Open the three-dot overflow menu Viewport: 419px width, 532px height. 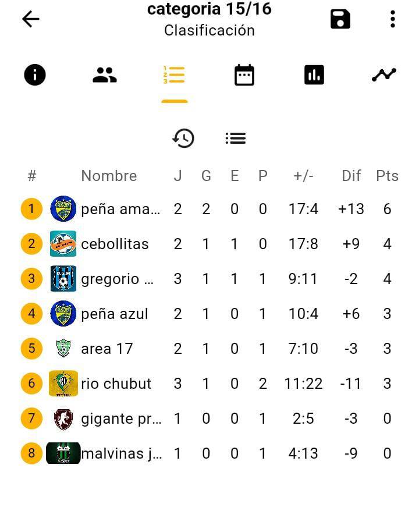393,19
